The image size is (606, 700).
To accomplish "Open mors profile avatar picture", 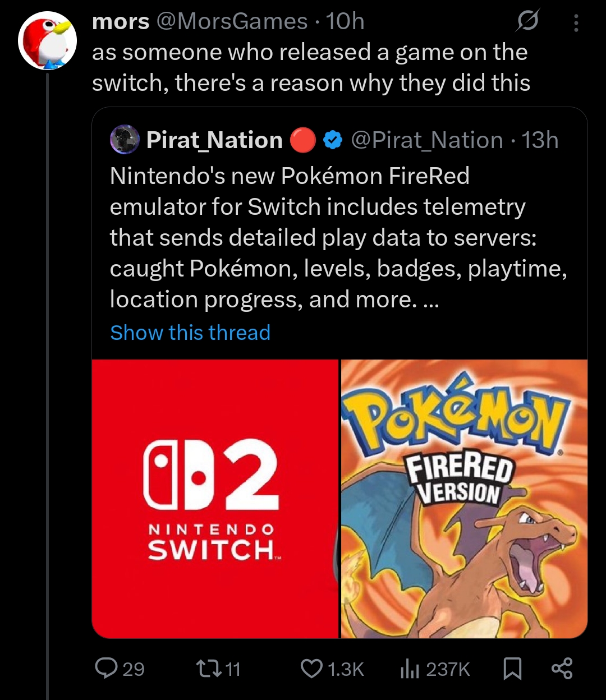I will coord(47,40).
